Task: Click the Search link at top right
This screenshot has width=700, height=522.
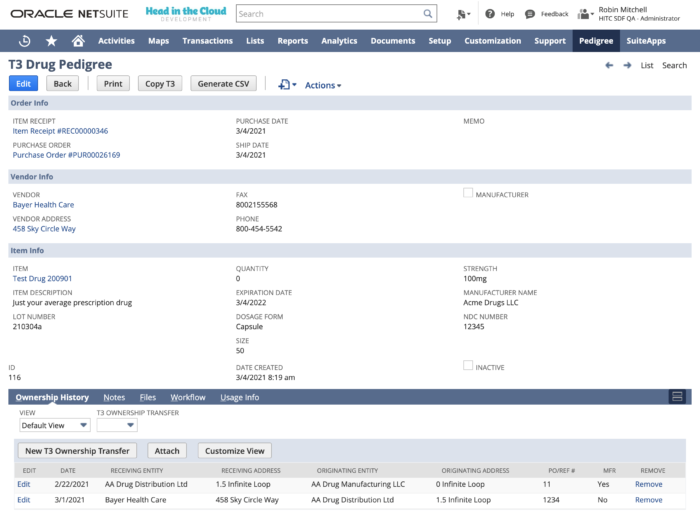Action: pyautogui.click(x=674, y=65)
